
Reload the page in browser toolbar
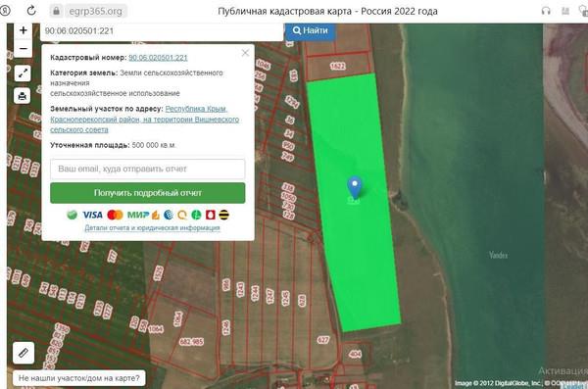pos(31,11)
